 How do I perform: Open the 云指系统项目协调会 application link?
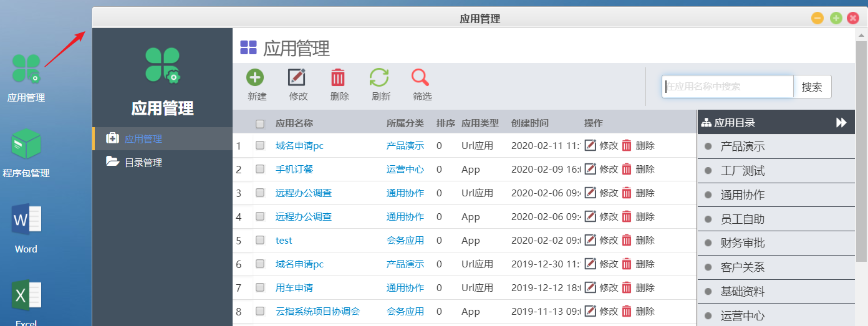click(317, 311)
